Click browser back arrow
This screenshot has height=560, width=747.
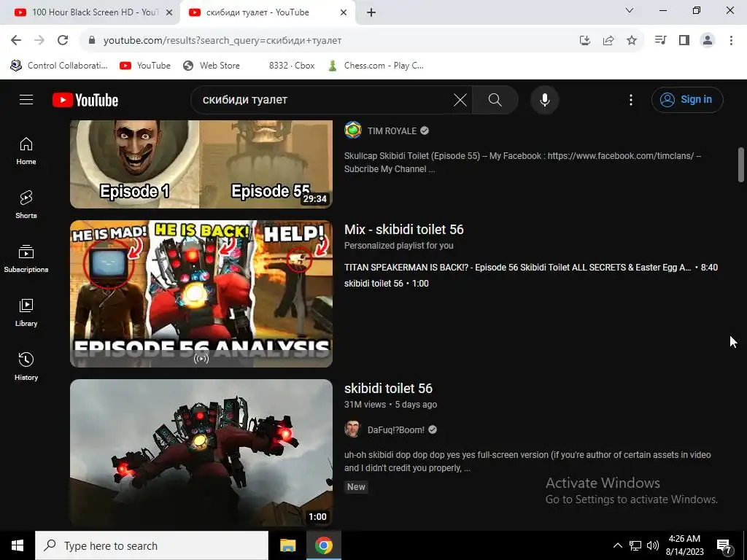coord(16,40)
